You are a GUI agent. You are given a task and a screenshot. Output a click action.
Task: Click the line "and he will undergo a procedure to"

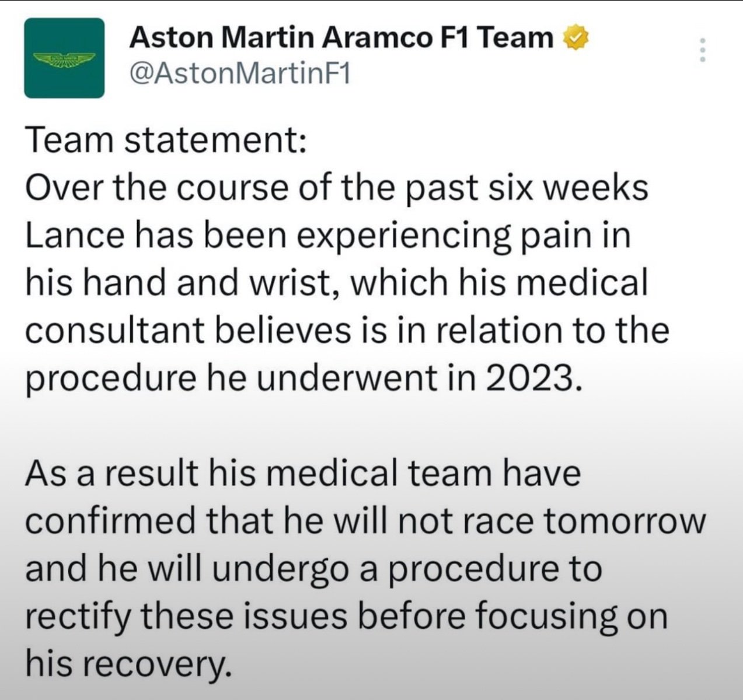point(313,569)
